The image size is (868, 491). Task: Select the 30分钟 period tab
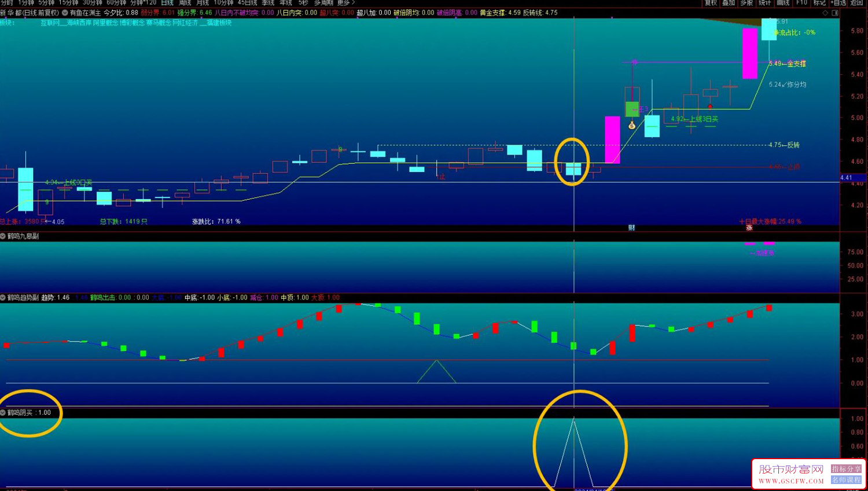pyautogui.click(x=93, y=3)
